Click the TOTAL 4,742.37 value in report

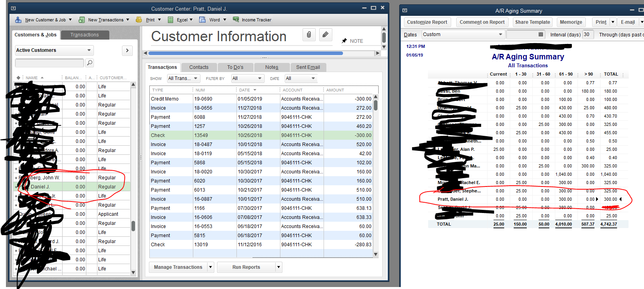point(608,224)
